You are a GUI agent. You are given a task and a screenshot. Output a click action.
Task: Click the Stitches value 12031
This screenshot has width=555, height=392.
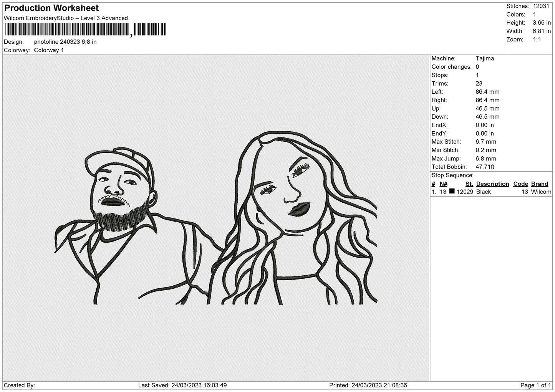pyautogui.click(x=541, y=6)
